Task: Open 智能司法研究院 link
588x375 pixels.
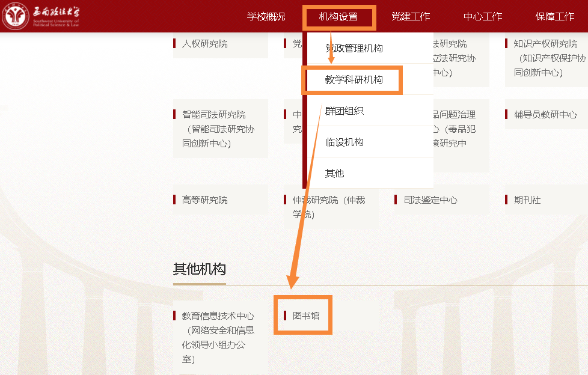Action: [218, 129]
